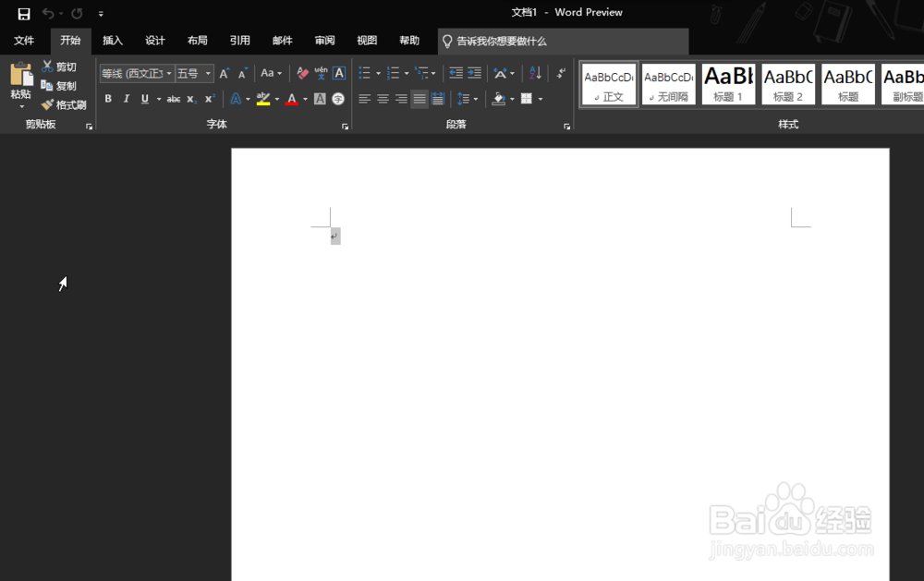Click the Line Spacing icon

pos(464,99)
